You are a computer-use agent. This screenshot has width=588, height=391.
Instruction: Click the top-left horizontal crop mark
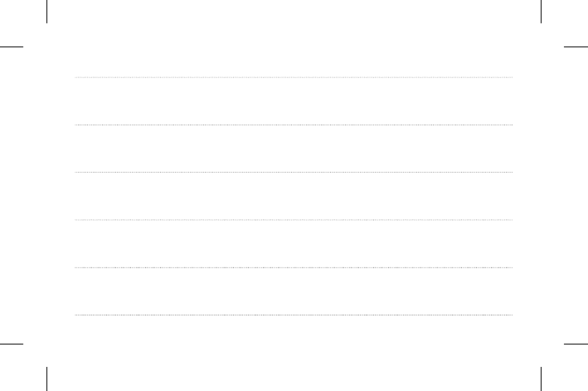(12, 47)
